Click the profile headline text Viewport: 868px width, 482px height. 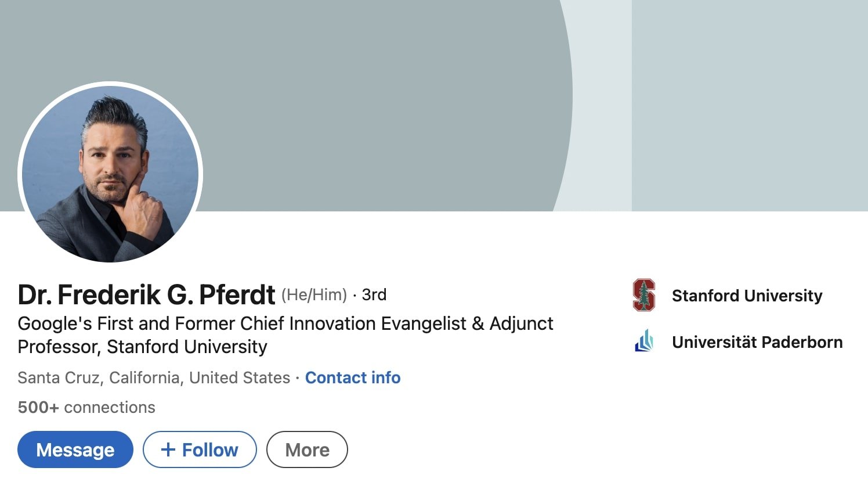point(285,335)
